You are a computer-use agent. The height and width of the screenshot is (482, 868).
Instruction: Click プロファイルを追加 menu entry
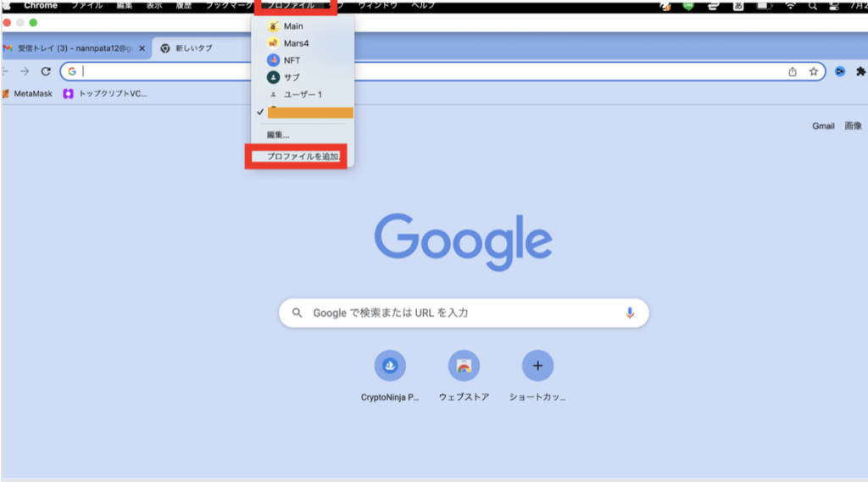303,157
